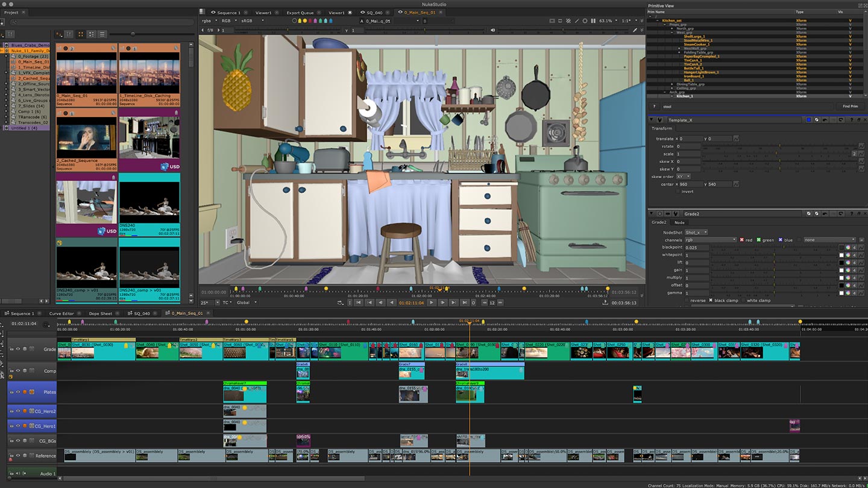Open the Curve Editor tab
Viewport: 868px width, 488px height.
(61, 313)
